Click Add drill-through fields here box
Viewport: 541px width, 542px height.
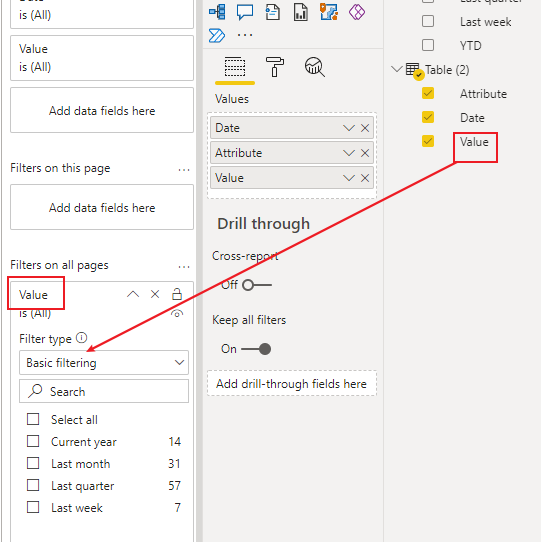292,383
